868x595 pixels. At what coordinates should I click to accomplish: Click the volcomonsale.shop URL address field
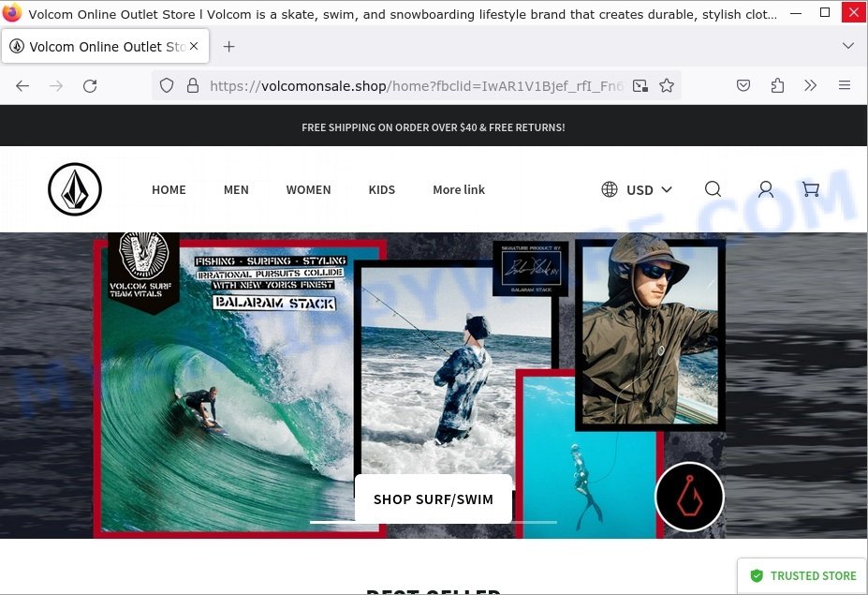[x=415, y=86]
